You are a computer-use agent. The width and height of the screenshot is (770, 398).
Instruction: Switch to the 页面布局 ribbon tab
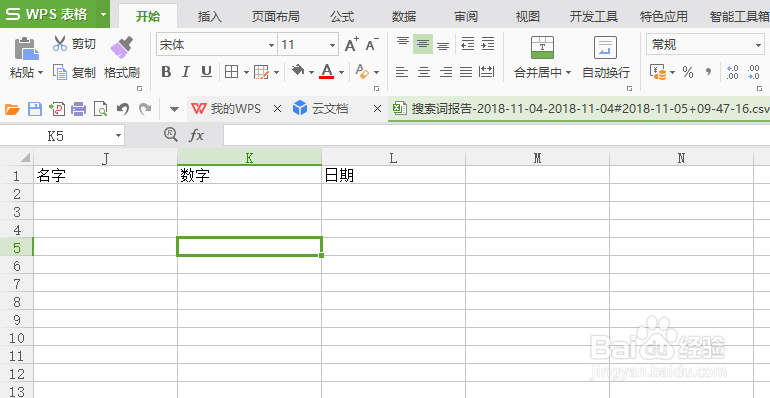tap(275, 16)
